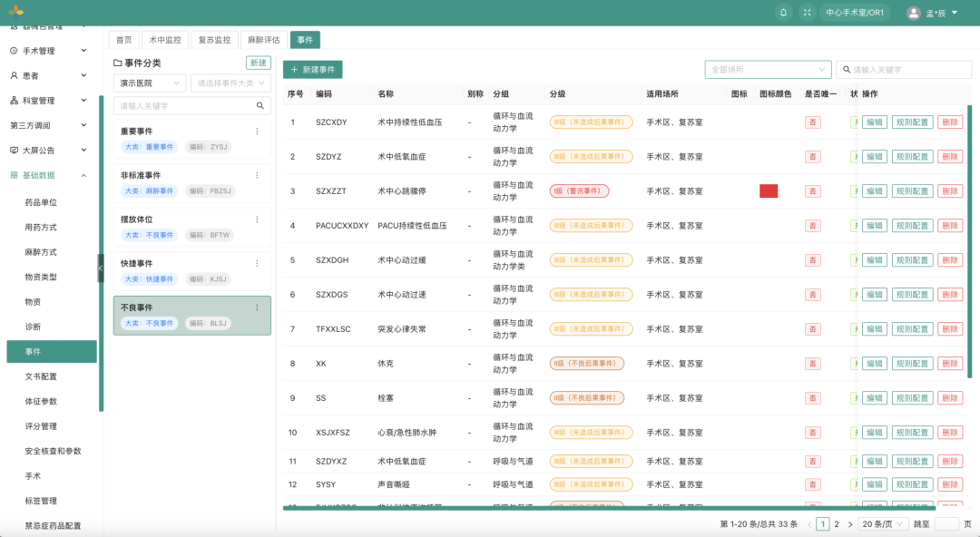The image size is (980, 537).
Task: Switch to the 术中监控 tab
Action: coord(165,40)
